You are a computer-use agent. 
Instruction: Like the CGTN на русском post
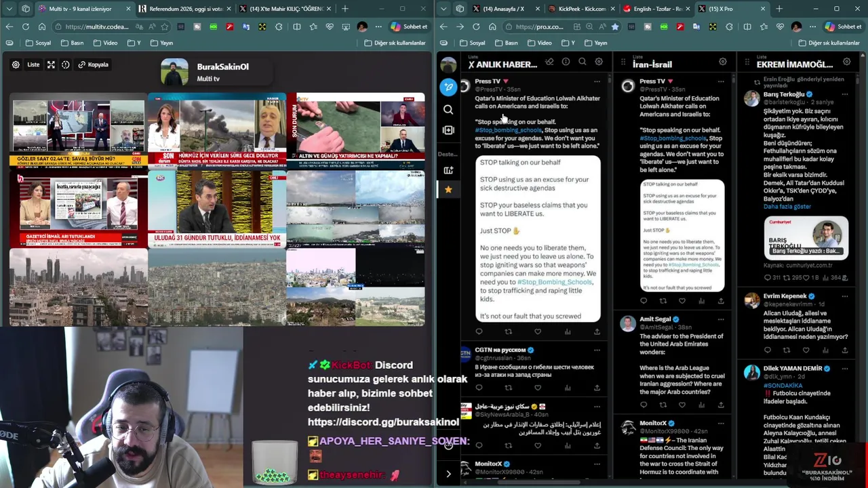pos(538,388)
